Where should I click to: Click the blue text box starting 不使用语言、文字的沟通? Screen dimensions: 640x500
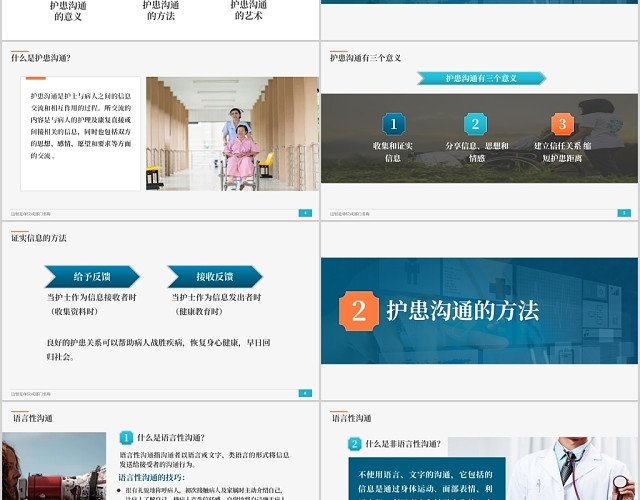[x=427, y=478]
